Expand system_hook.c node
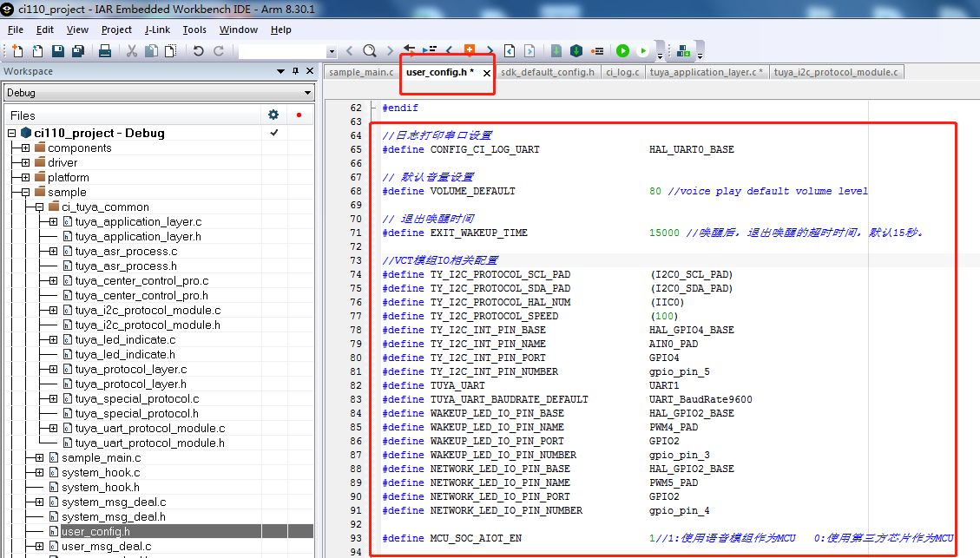The height and width of the screenshot is (558, 980). 39,472
